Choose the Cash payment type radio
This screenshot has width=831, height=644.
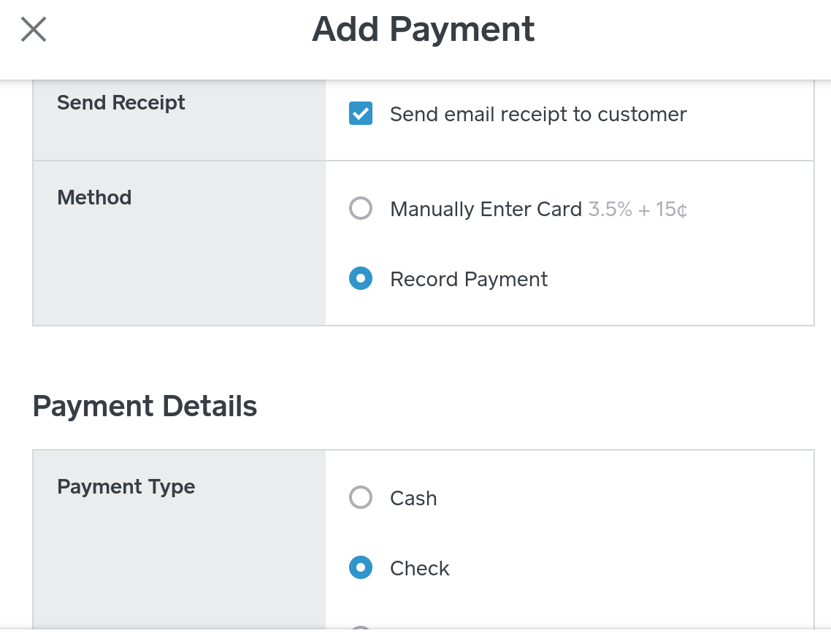coord(361,498)
